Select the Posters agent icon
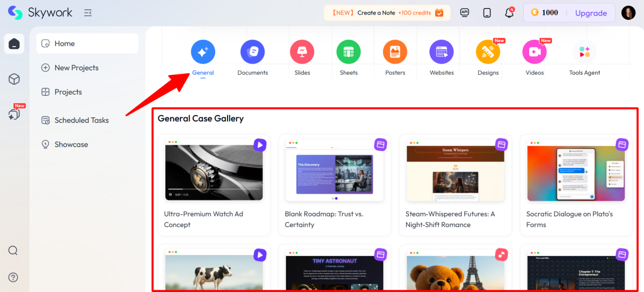 click(x=395, y=52)
